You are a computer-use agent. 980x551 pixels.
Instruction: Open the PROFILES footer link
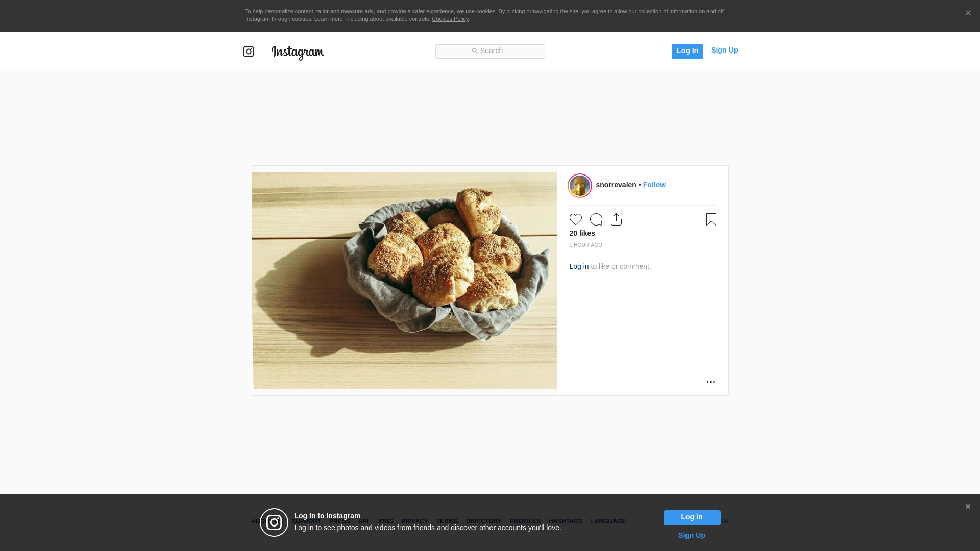click(525, 521)
